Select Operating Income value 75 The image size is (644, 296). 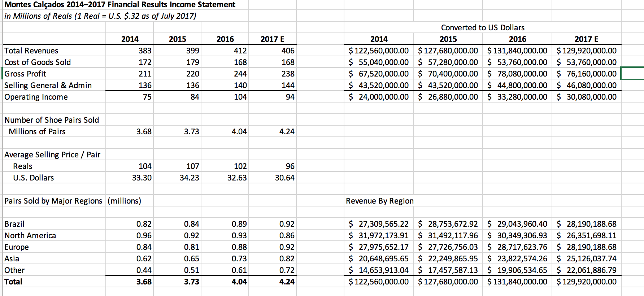tap(147, 97)
